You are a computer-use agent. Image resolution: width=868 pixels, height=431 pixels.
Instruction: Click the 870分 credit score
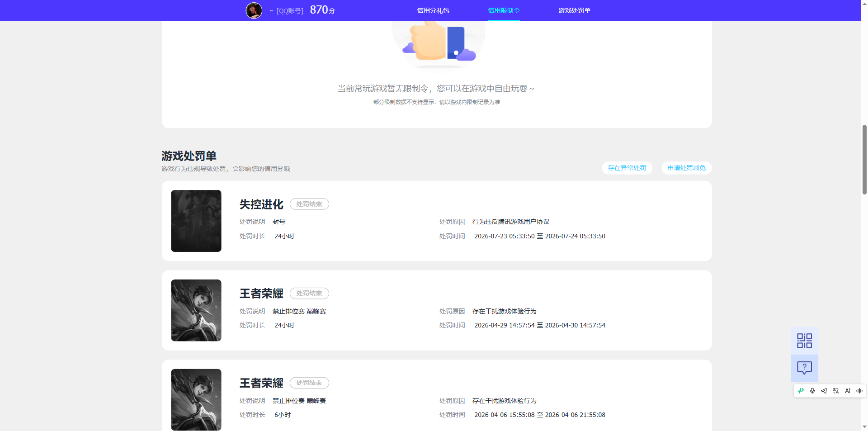322,10
